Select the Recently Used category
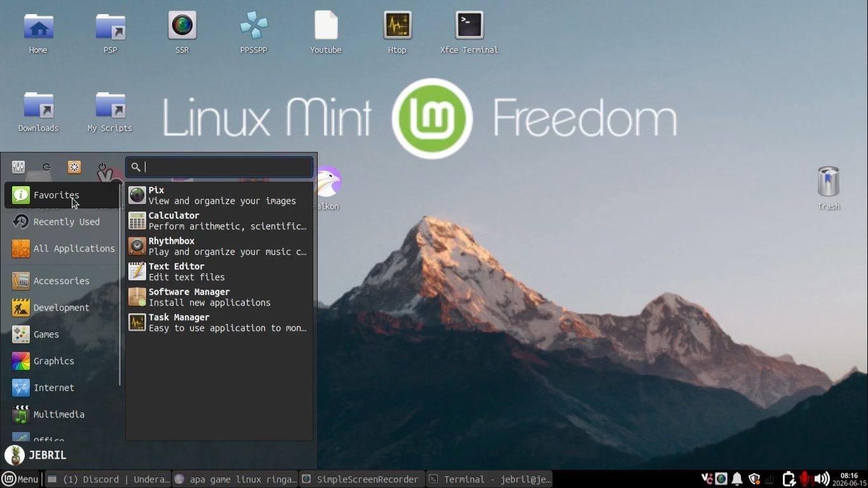The image size is (868, 488). [x=62, y=222]
